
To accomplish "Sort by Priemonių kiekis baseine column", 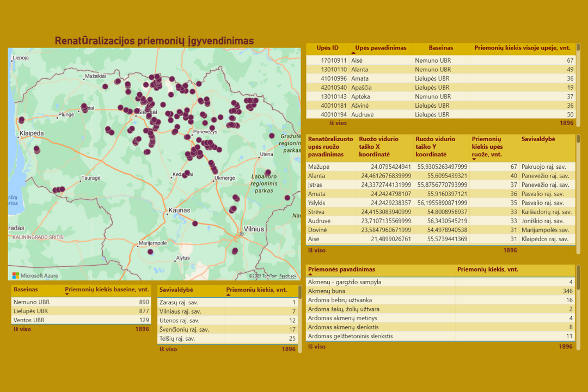I will (107, 290).
